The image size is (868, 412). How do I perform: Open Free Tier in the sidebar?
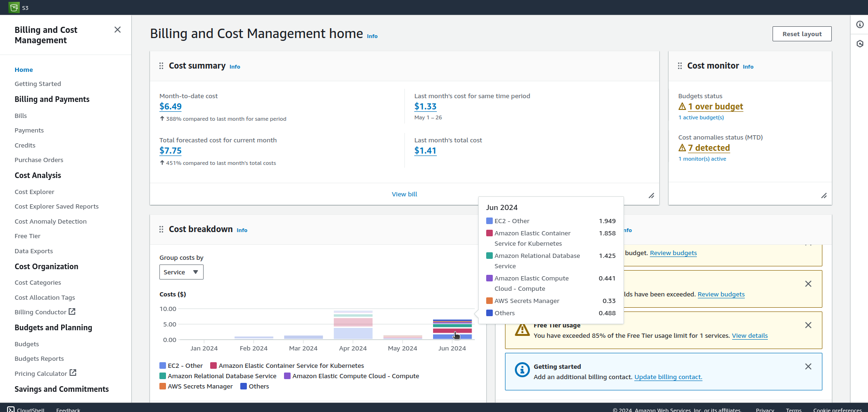point(27,236)
